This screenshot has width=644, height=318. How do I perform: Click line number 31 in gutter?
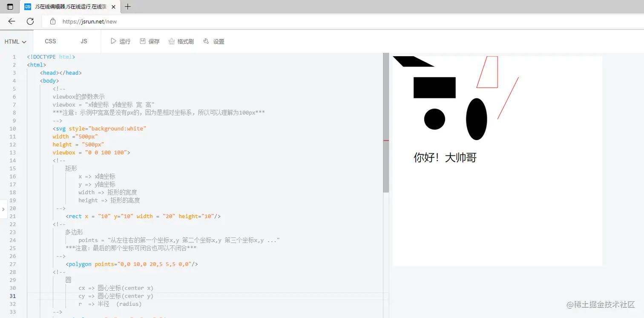12,296
